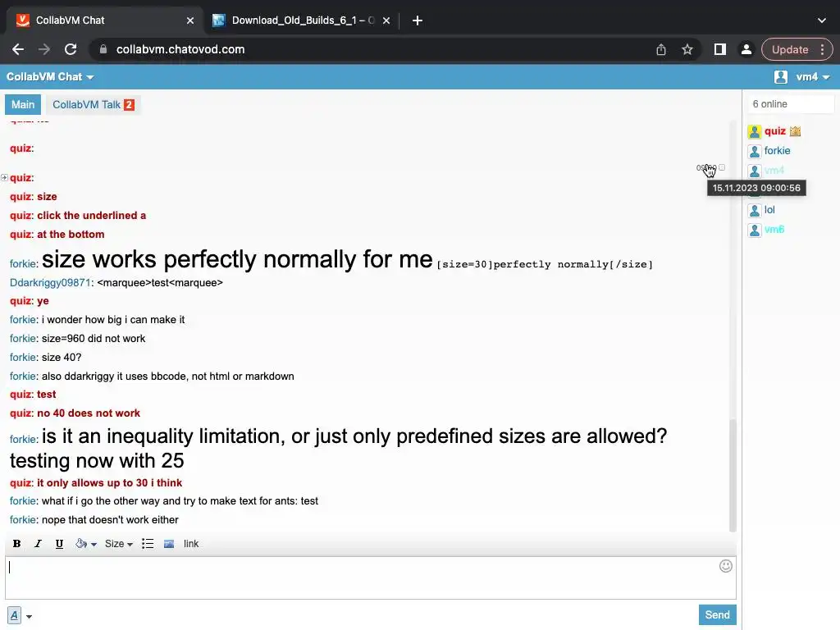Click the address bar URL

[180, 49]
